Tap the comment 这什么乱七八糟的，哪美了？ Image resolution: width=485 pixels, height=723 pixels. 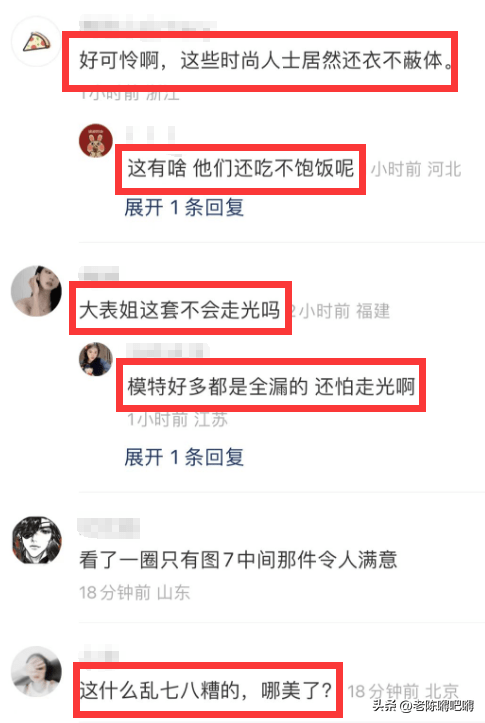coord(206,691)
